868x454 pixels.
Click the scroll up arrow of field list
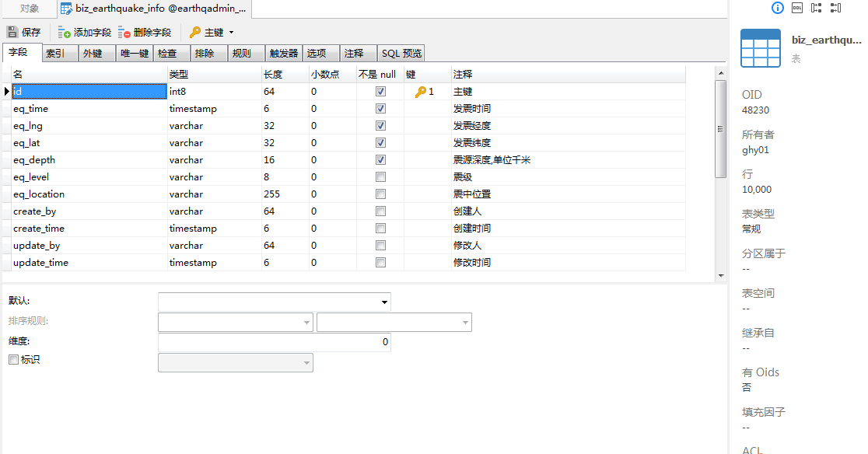[x=721, y=73]
